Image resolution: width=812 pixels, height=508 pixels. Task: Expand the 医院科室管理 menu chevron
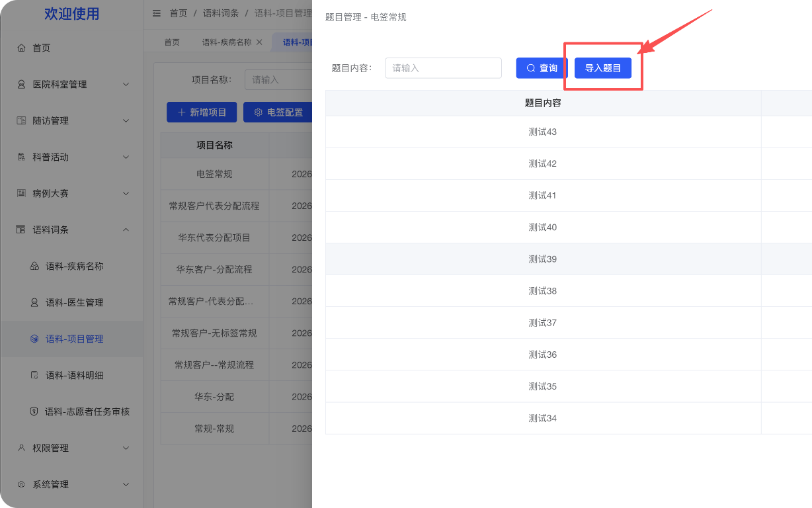(126, 85)
